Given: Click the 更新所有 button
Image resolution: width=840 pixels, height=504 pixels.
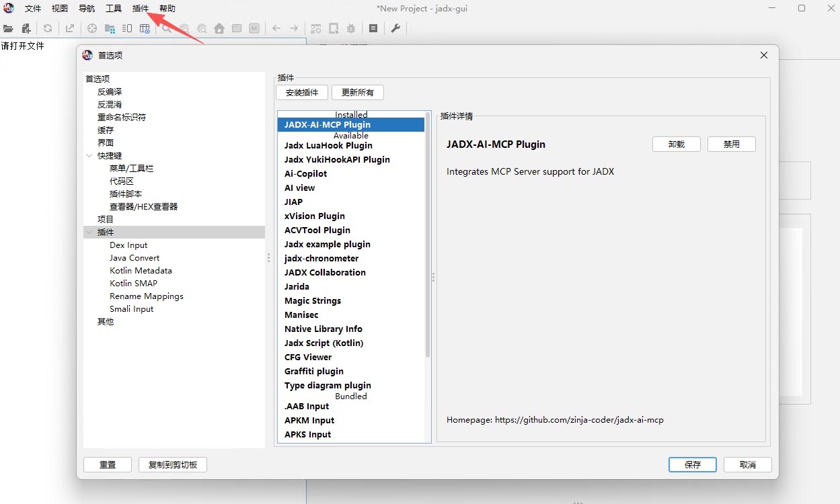Looking at the screenshot, I should tap(358, 92).
